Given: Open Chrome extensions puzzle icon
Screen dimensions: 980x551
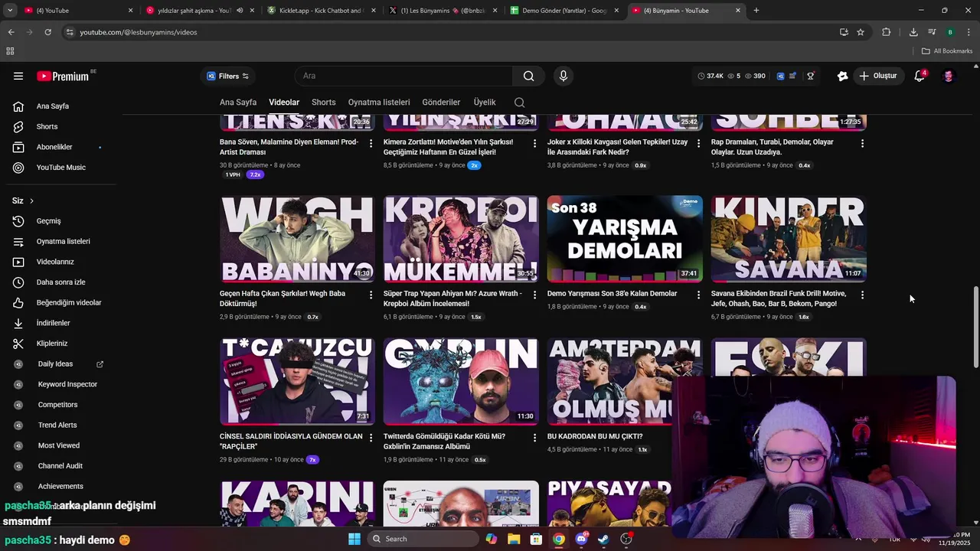Looking at the screenshot, I should [887, 32].
